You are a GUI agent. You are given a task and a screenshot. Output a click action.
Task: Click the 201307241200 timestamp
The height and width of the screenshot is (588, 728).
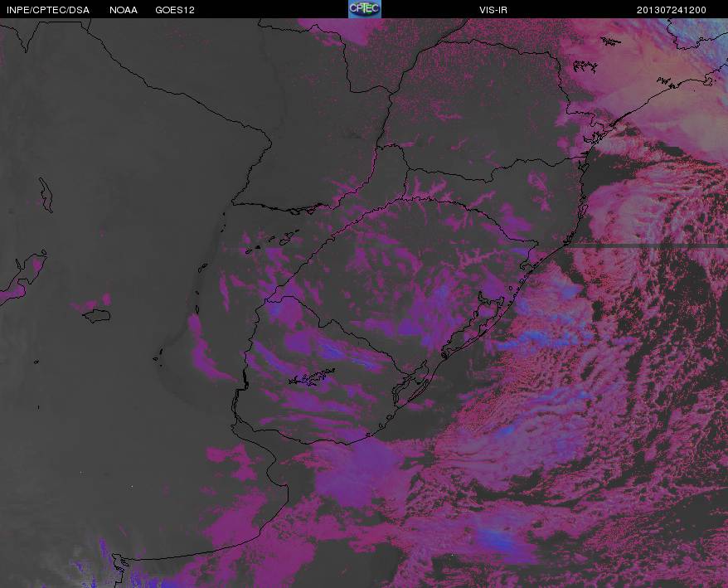pos(672,10)
